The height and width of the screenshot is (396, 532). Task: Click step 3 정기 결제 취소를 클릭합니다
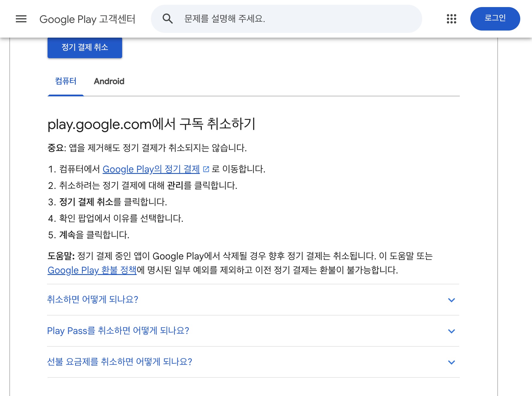point(113,202)
